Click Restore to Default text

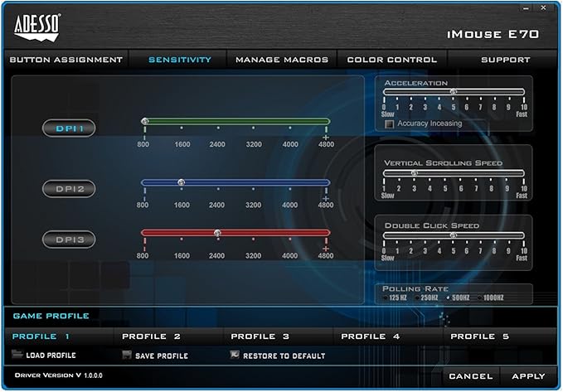click(284, 356)
